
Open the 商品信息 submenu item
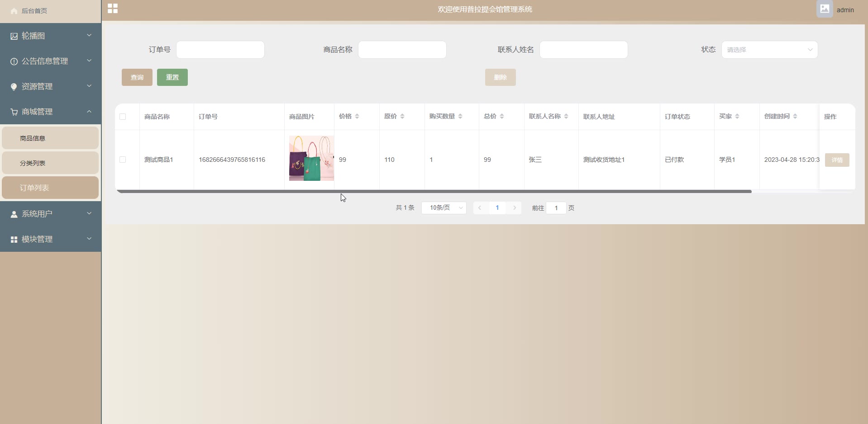click(50, 138)
